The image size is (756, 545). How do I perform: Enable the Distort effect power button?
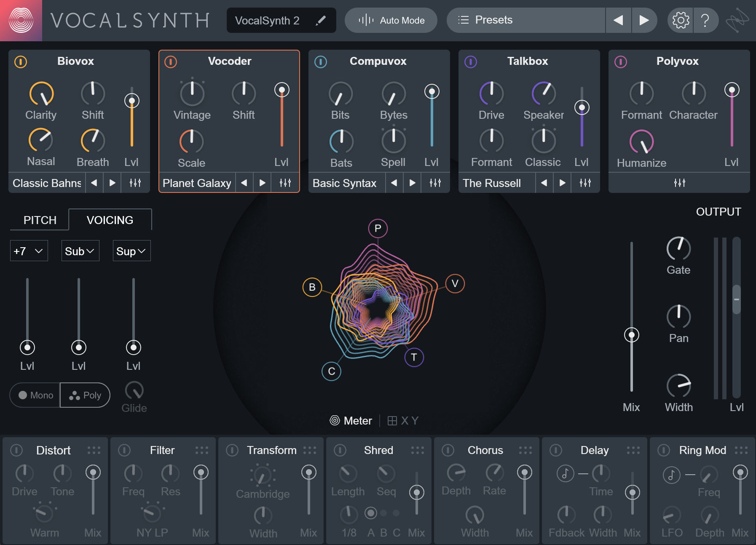[16, 450]
